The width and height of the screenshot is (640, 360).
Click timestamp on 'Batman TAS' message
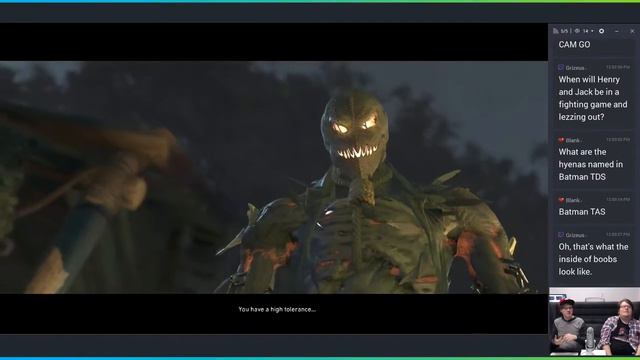(x=618, y=200)
